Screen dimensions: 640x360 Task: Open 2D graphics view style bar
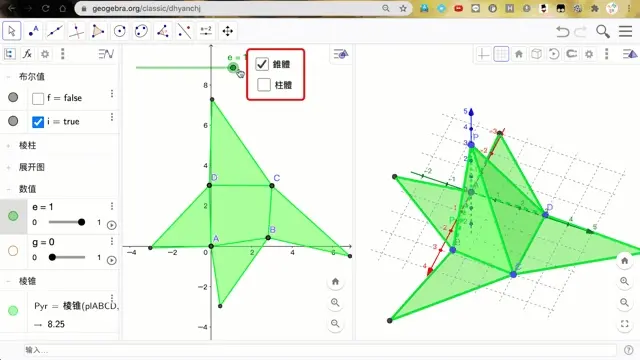pyautogui.click(x=341, y=54)
